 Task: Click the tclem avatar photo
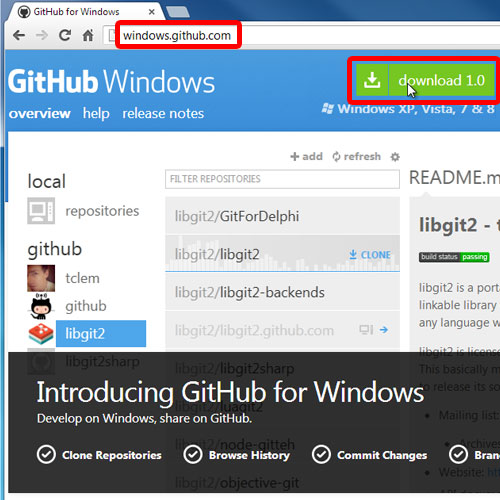coord(41,278)
